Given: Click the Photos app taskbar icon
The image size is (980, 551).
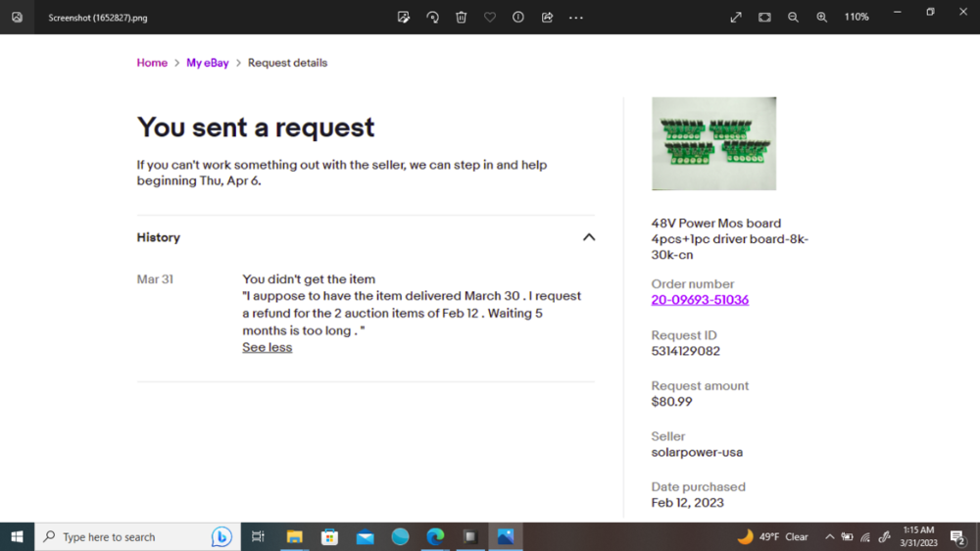Looking at the screenshot, I should [x=506, y=536].
